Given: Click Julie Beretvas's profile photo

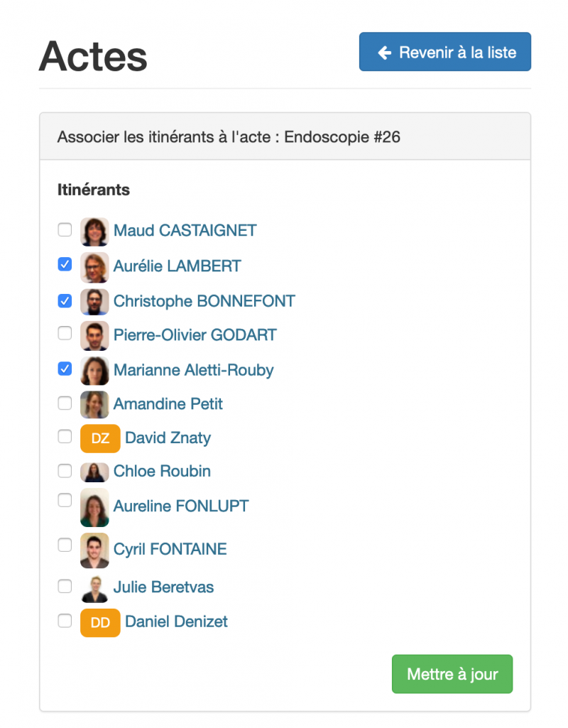Looking at the screenshot, I should [94, 588].
